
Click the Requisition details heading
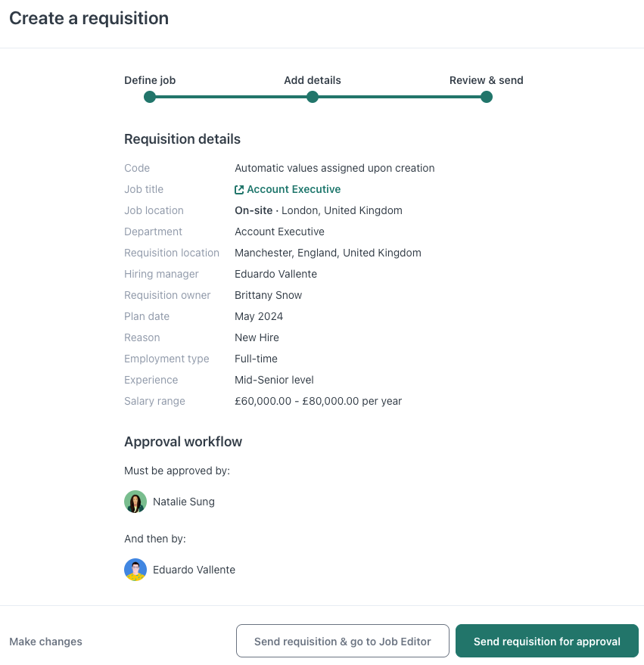pos(182,139)
